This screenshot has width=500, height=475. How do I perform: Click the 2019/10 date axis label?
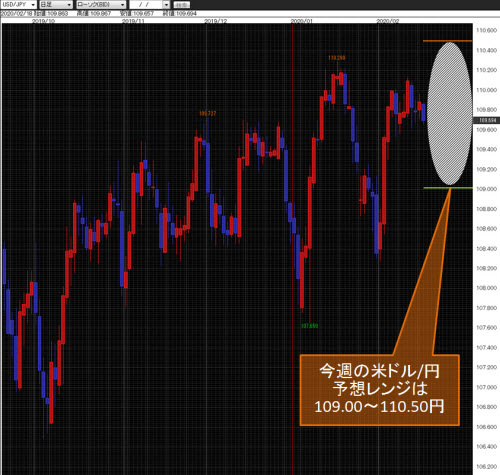point(43,21)
